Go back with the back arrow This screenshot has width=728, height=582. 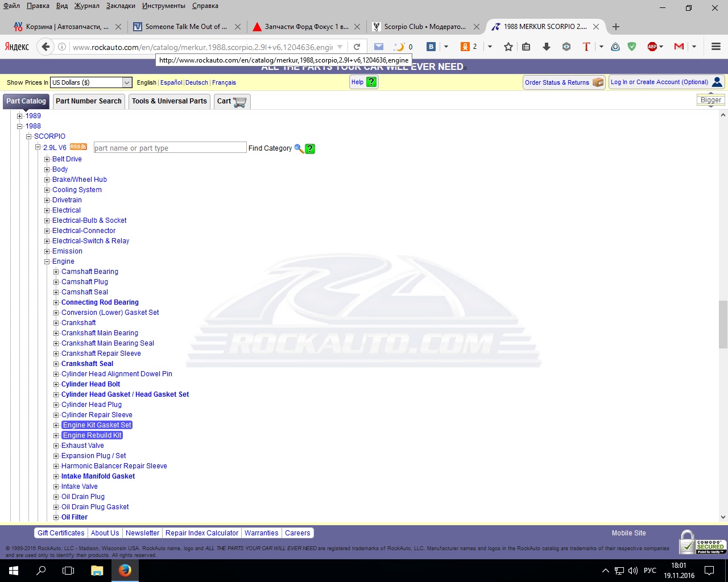pyautogui.click(x=46, y=47)
